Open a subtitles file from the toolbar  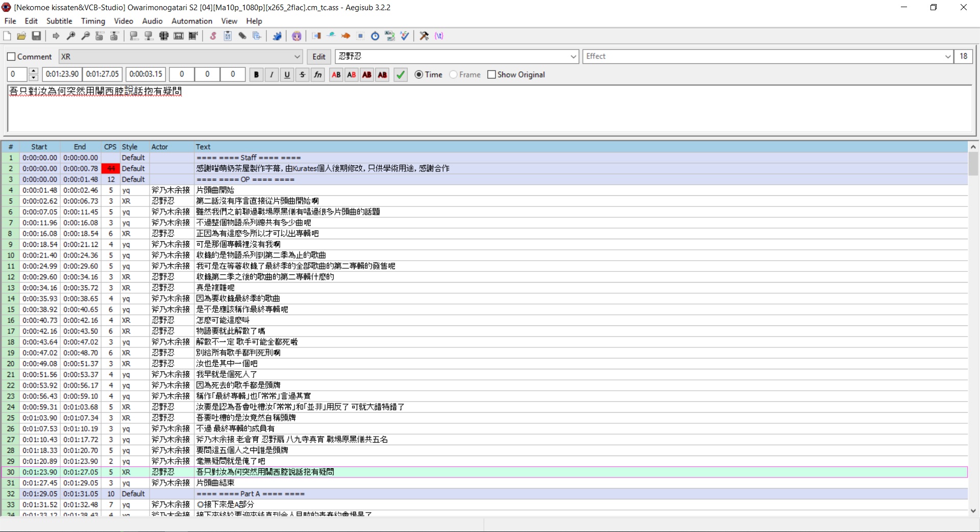[x=21, y=36]
